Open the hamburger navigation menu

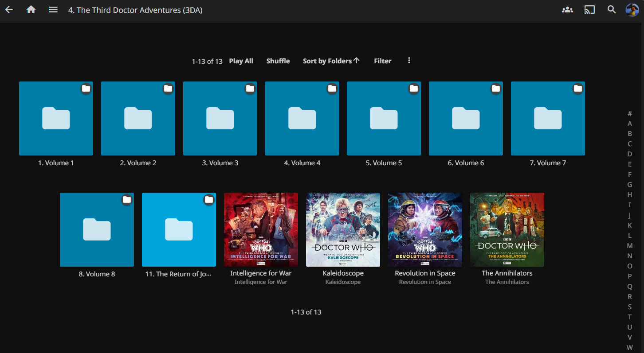(x=53, y=10)
